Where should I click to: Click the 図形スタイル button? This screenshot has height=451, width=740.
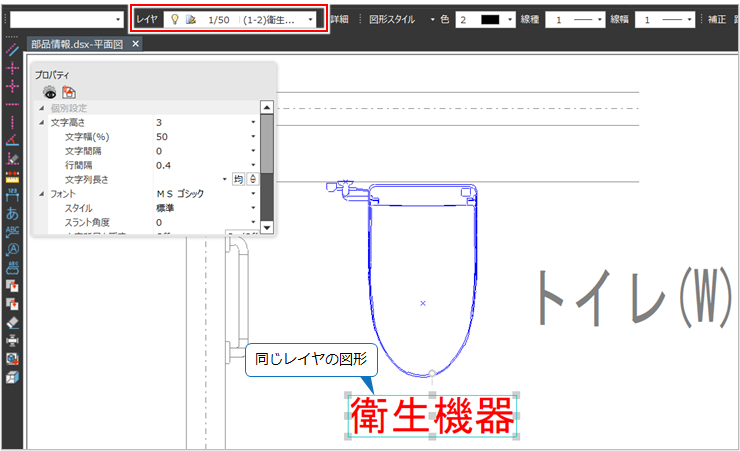pos(391,19)
